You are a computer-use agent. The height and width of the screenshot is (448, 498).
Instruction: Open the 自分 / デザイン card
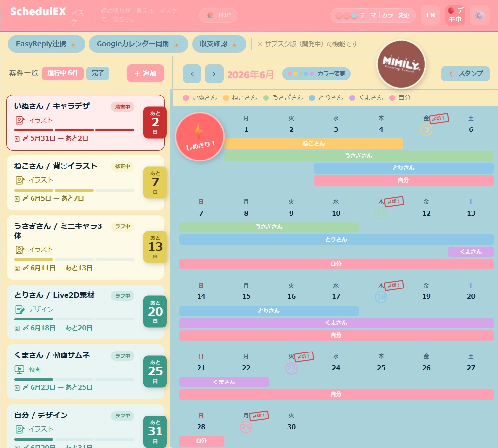click(x=85, y=426)
